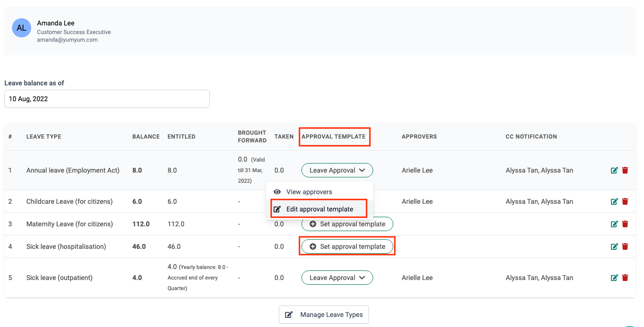Edit the Maternity Leave row
The height and width of the screenshot is (327, 644).
tap(614, 224)
